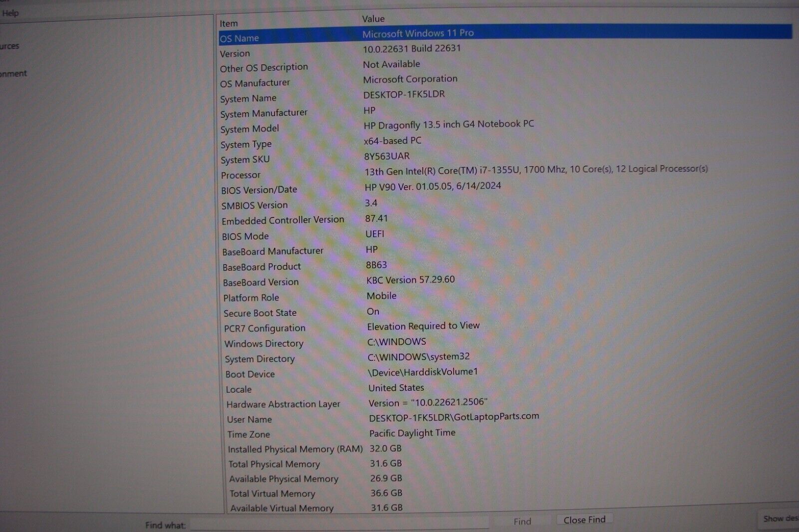Viewport: 799px width, 532px height.
Task: Select the Platform Role row
Action: point(505,296)
